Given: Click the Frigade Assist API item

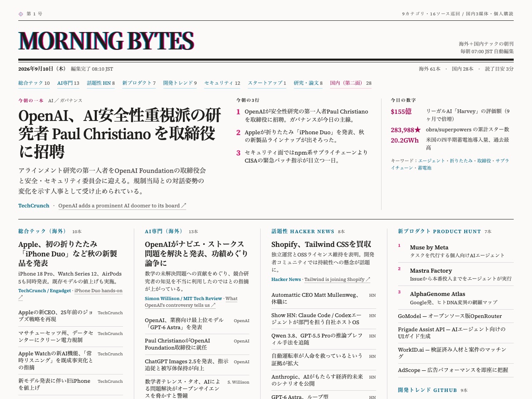Looking at the screenshot, I should [456, 332].
